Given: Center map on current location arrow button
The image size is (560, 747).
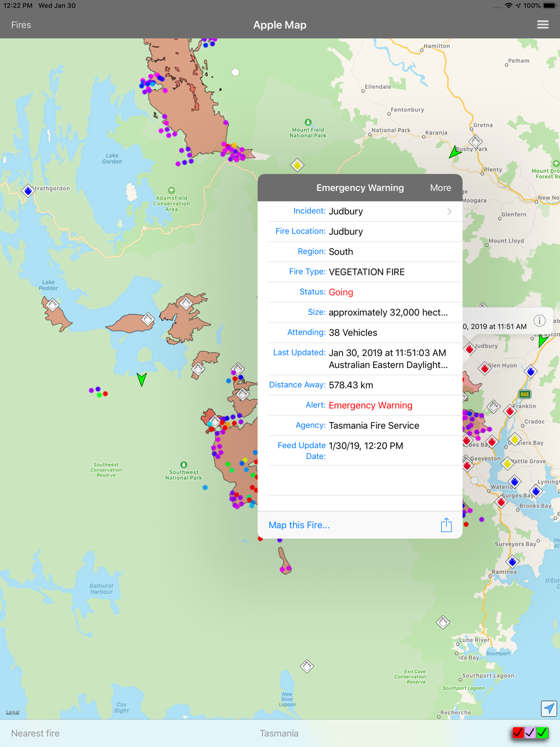Looking at the screenshot, I should 549,708.
